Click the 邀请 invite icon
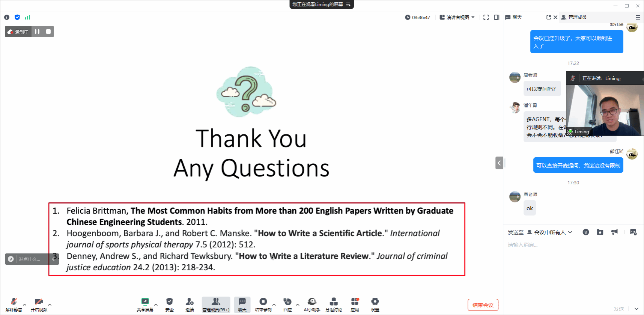Screen dimensions: 644x315 [190, 304]
